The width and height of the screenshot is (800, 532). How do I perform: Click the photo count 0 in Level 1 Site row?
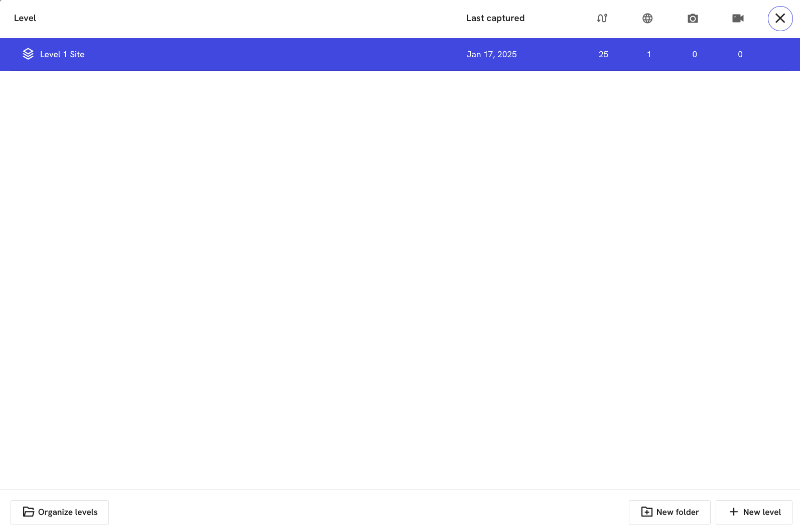tap(695, 54)
